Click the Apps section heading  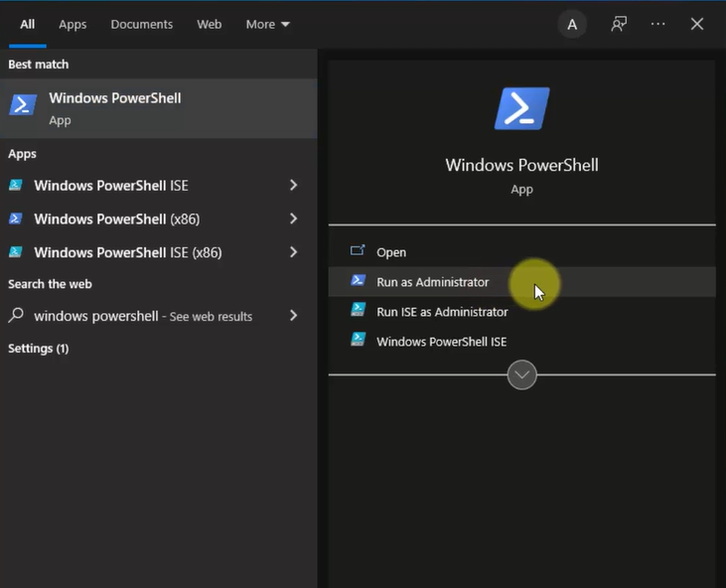click(x=22, y=154)
